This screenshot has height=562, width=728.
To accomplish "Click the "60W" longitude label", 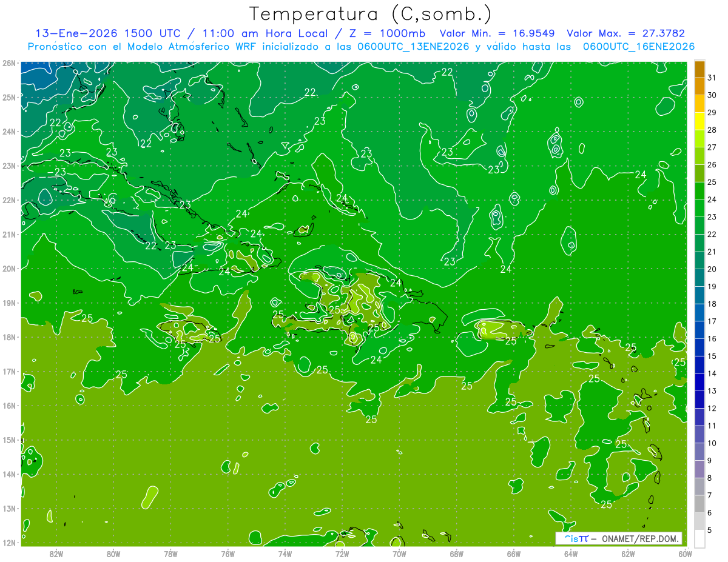I will tap(685, 553).
